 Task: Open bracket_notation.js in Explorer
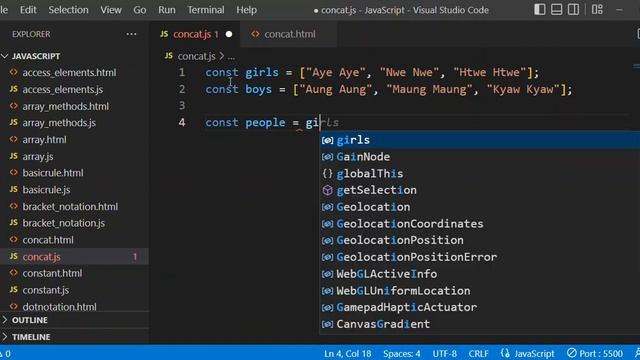coord(63,223)
